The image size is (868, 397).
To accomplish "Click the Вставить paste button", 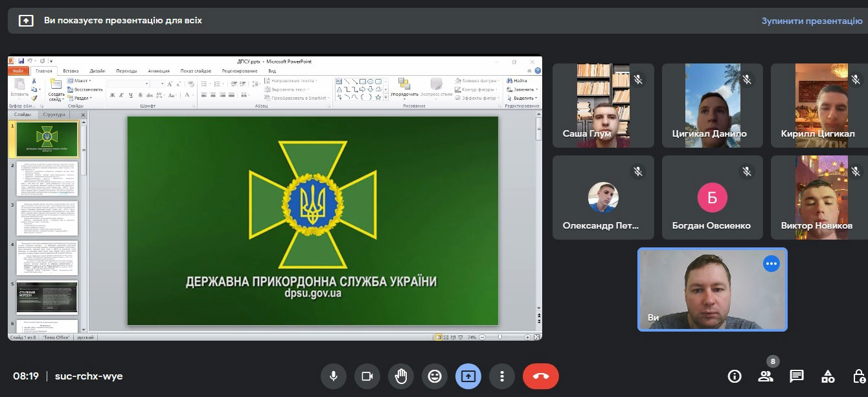I will point(19,89).
